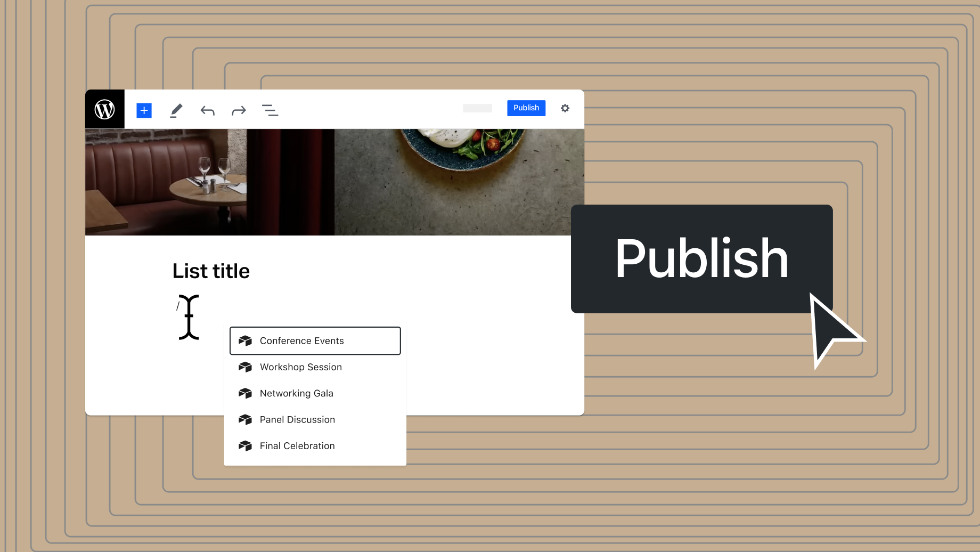The width and height of the screenshot is (980, 552).
Task: Click the blue Publish toolbar button
Action: pyautogui.click(x=526, y=108)
